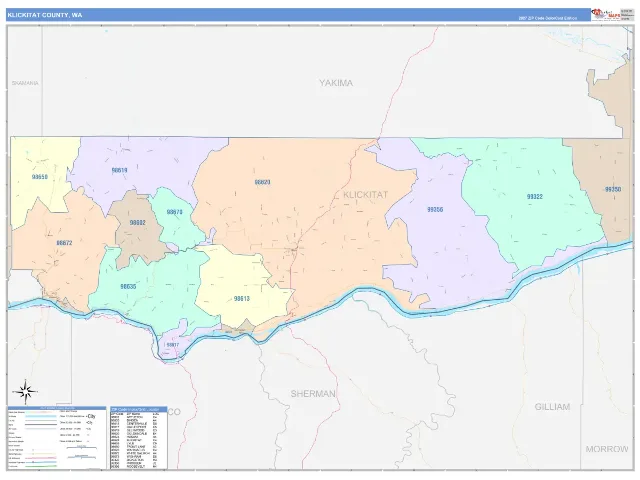Select ZIP code label 98672
The image size is (640, 480).
64,243
